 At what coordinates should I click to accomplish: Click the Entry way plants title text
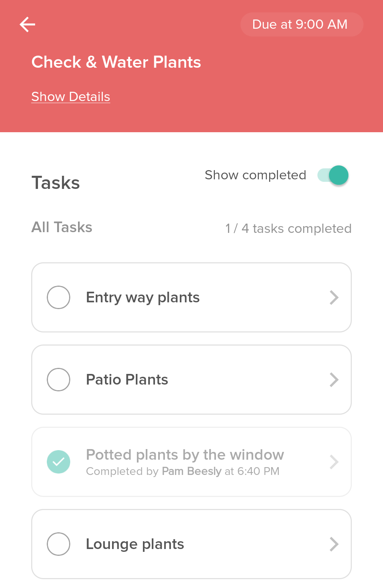(x=143, y=297)
